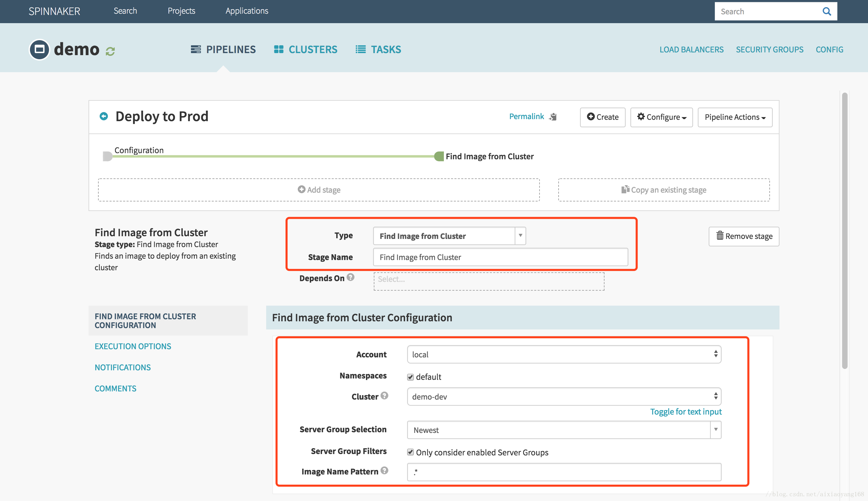Screen dimensions: 868x501
Task: Click the Stage Name input field
Action: [x=500, y=257]
